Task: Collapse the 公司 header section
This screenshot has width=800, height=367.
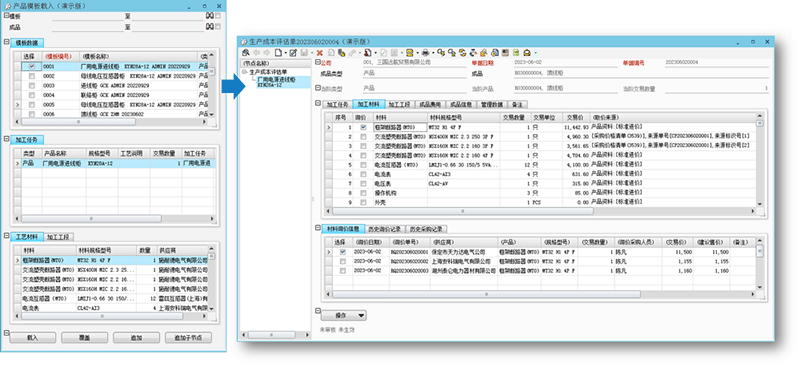Action: [x=318, y=62]
